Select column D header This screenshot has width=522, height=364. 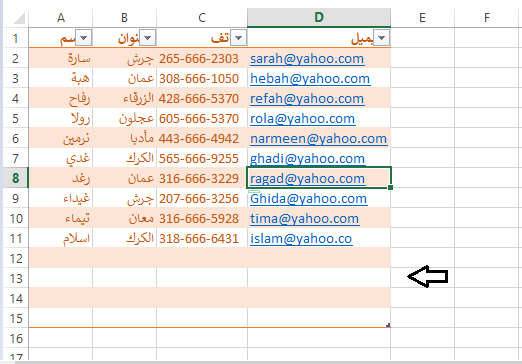[319, 18]
